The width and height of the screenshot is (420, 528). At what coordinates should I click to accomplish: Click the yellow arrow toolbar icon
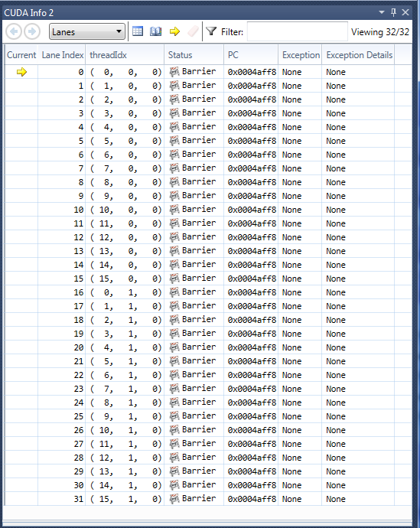point(174,31)
